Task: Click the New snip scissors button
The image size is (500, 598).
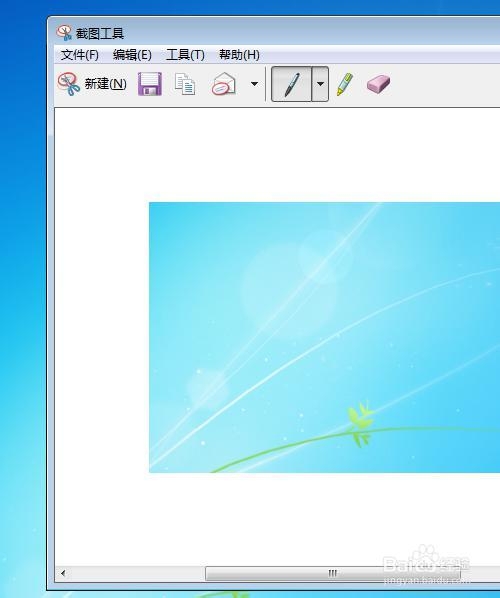Action: 92,84
